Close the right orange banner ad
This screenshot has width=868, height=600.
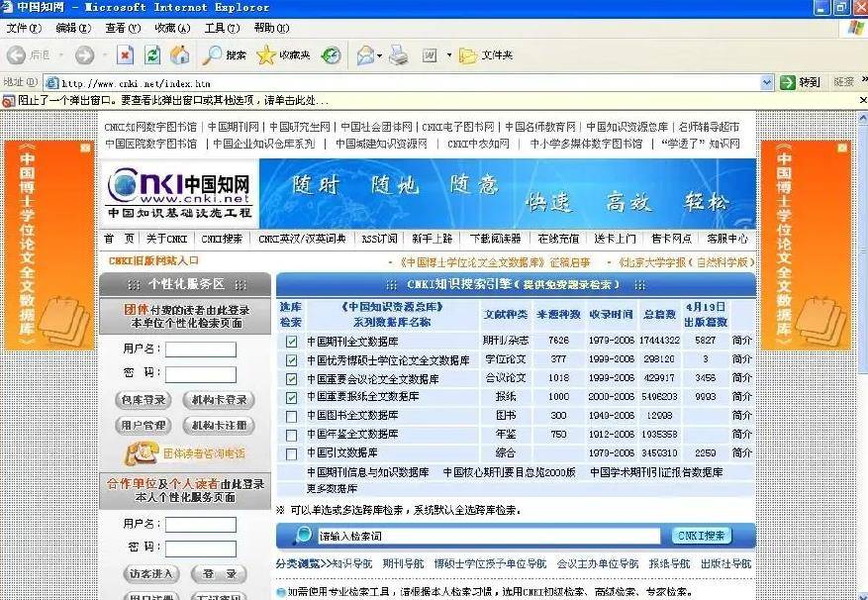click(842, 148)
